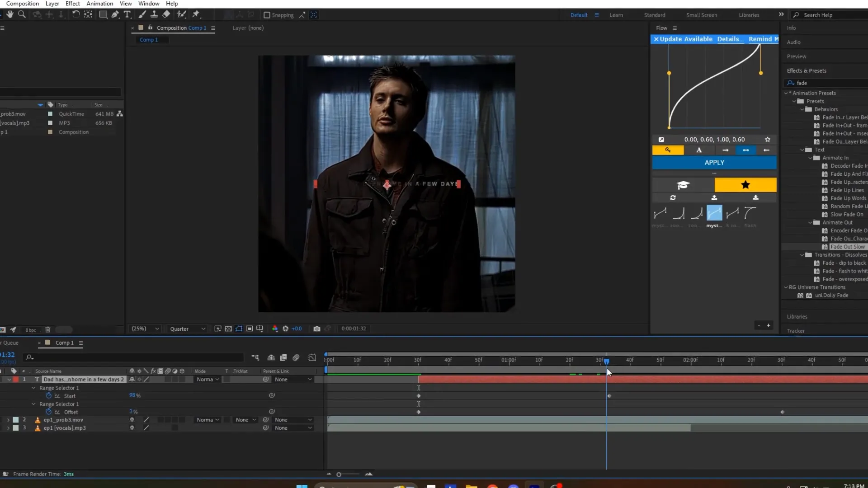Switch to Small Screen workspace

702,15
